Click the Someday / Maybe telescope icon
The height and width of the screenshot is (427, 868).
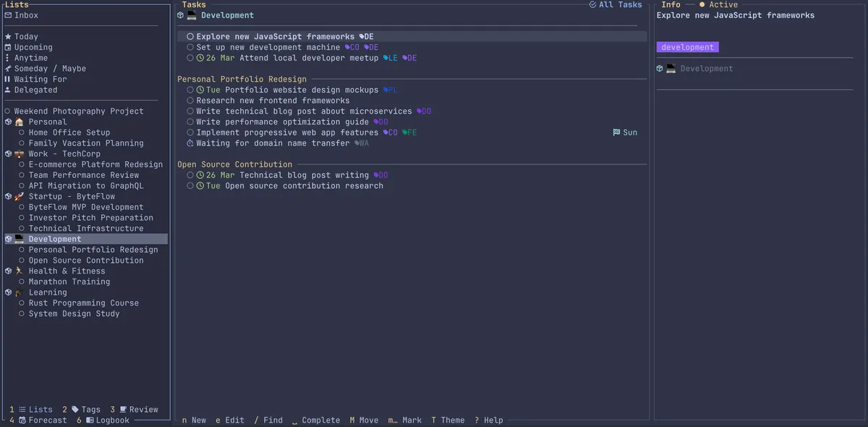8,69
